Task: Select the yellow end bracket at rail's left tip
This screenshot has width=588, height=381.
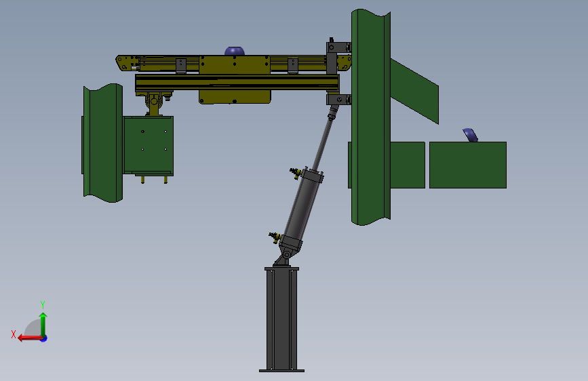Action: 127,63
